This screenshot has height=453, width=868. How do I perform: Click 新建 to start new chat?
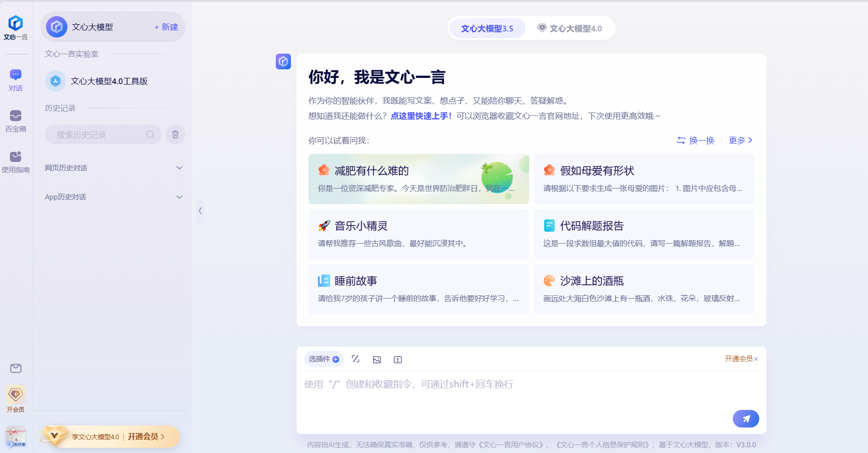[166, 27]
